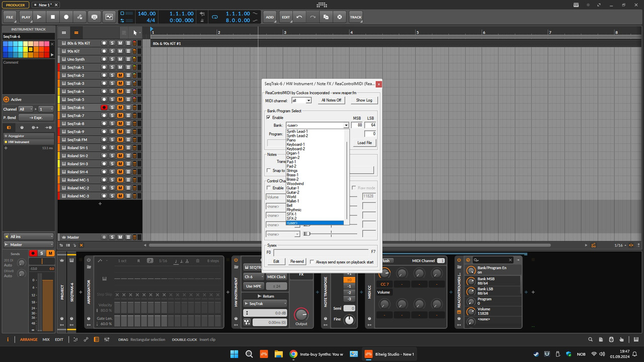Screen dimensions: 644x362
Task: Mute the SeqTrak-2 track
Action: point(120,75)
